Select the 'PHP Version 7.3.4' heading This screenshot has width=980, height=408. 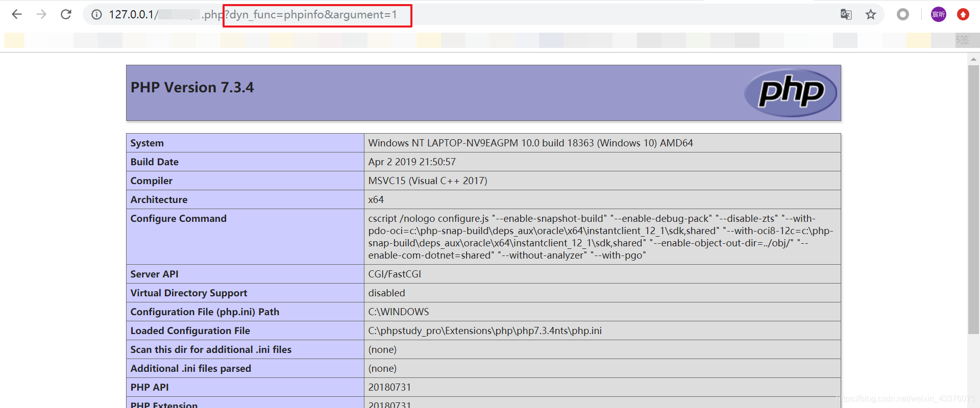192,87
